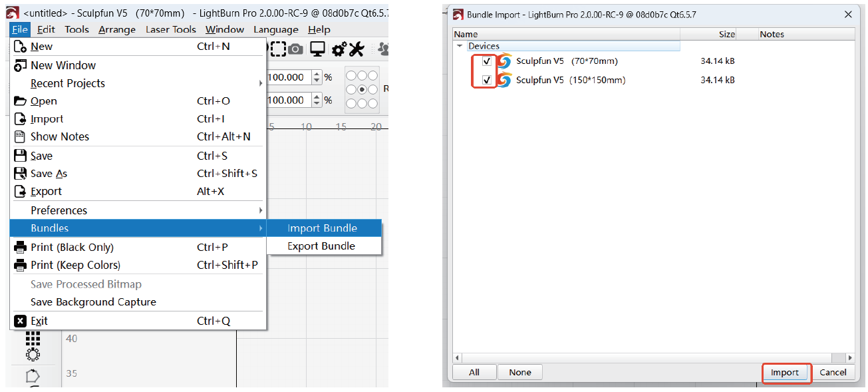The image size is (868, 392).
Task: Uncheck the Sculpfun V5 (150*150mm) checkbox
Action: [487, 81]
